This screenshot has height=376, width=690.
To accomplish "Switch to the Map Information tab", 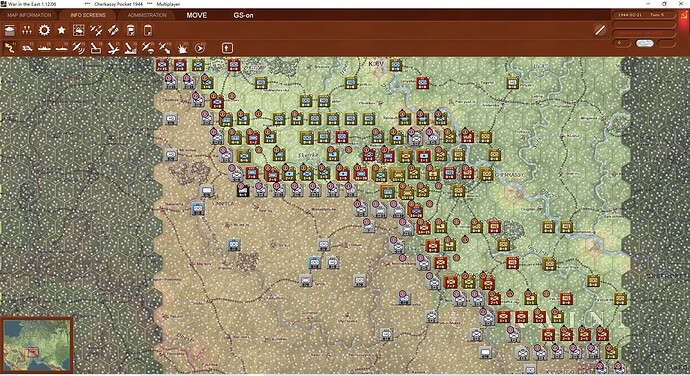I will click(29, 15).
